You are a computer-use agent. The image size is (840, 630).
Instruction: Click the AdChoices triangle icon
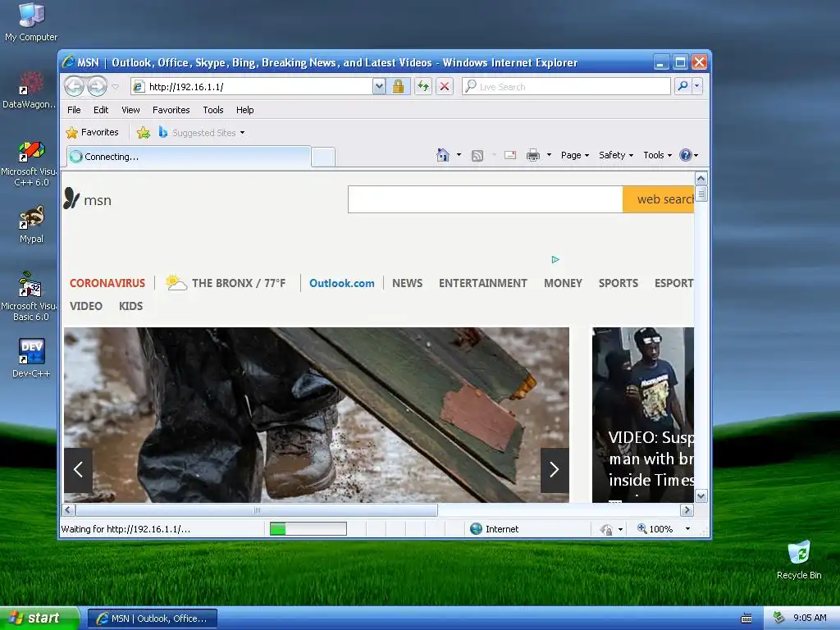coord(555,259)
